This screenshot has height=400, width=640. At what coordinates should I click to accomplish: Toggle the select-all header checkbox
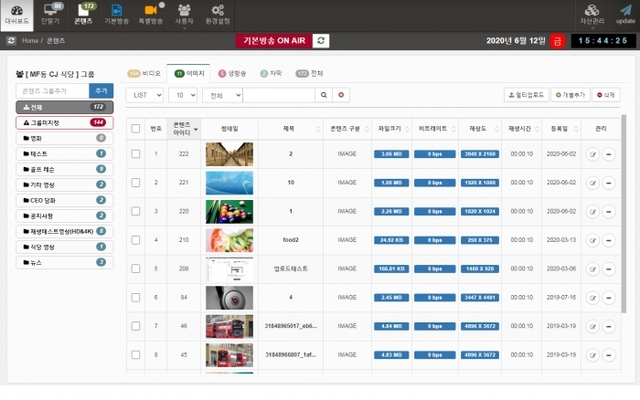coord(136,129)
